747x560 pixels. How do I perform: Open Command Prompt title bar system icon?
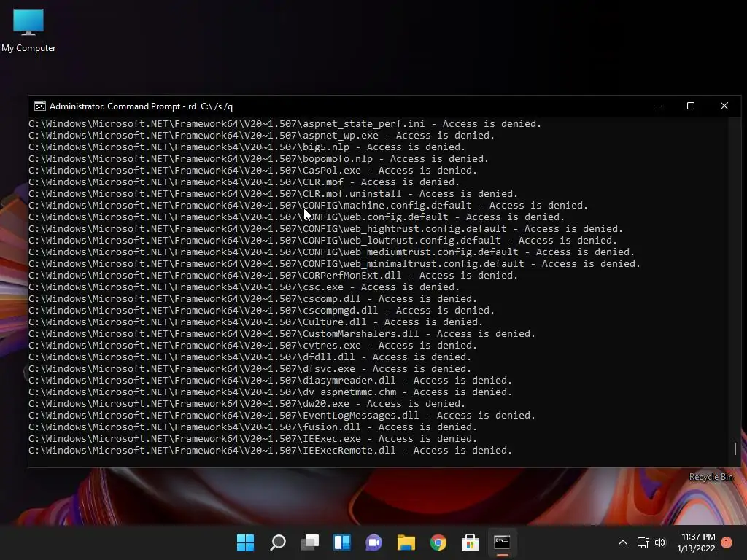[40, 106]
